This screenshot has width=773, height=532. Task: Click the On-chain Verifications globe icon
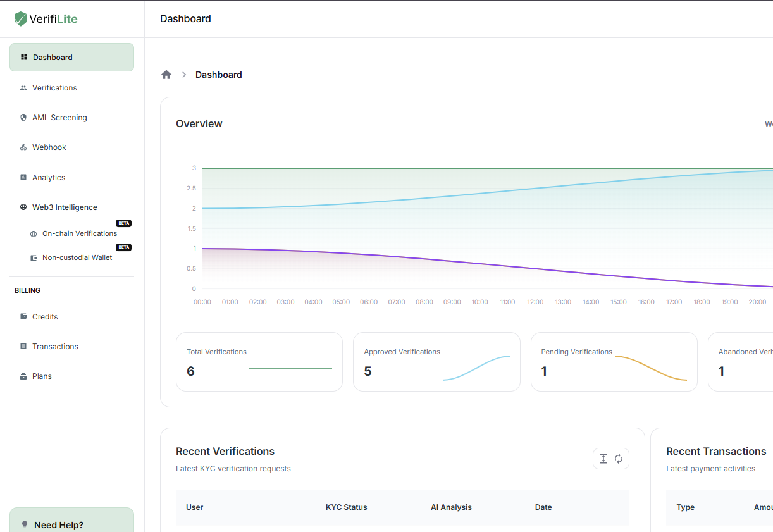[34, 234]
